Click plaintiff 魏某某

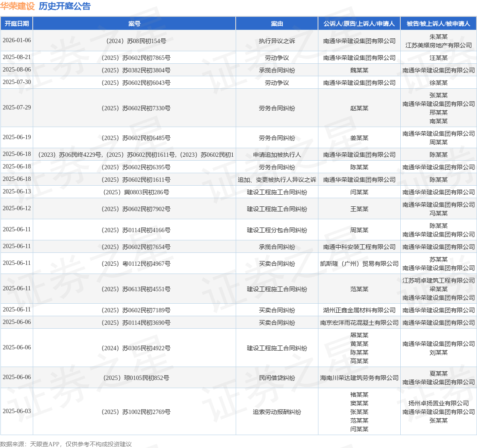359,70
